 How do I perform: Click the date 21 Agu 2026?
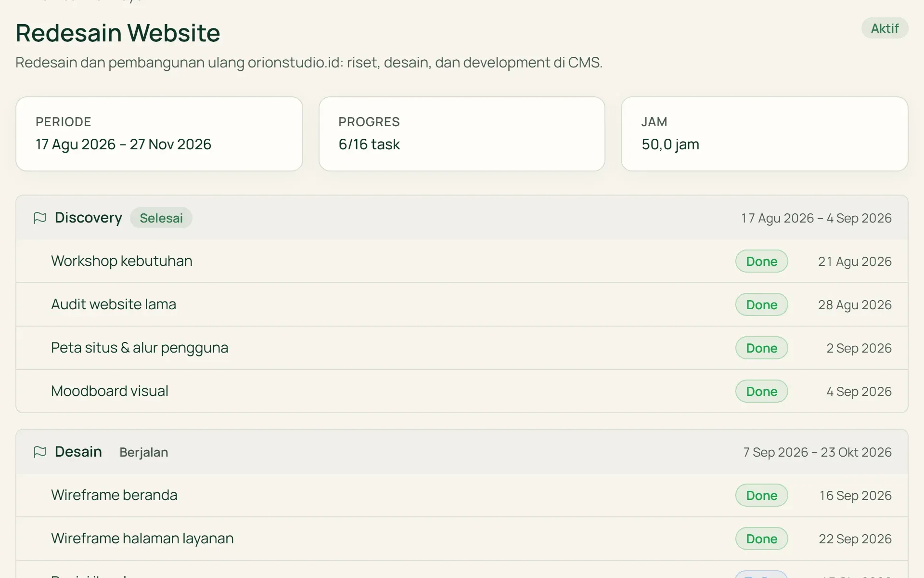pyautogui.click(x=855, y=262)
